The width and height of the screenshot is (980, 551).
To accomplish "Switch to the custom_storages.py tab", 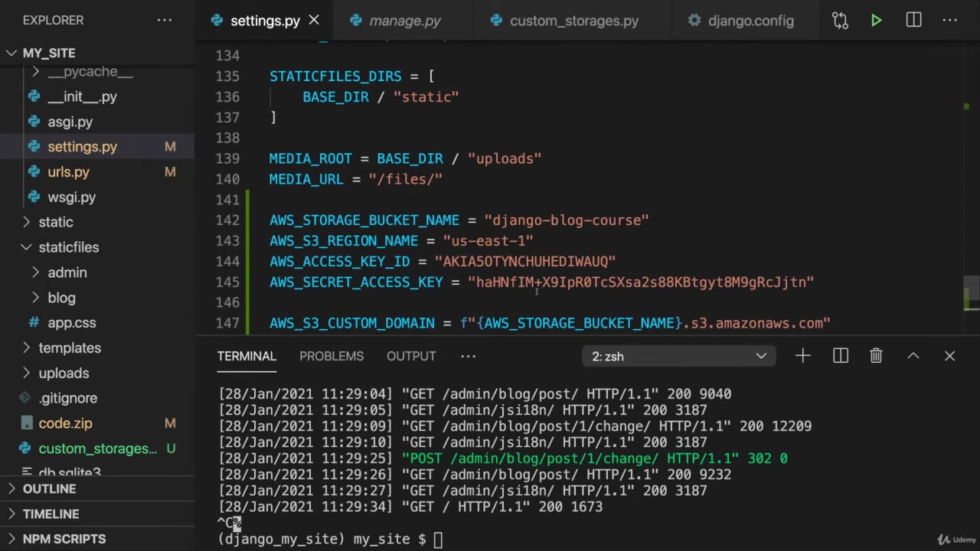I will 573,21.
